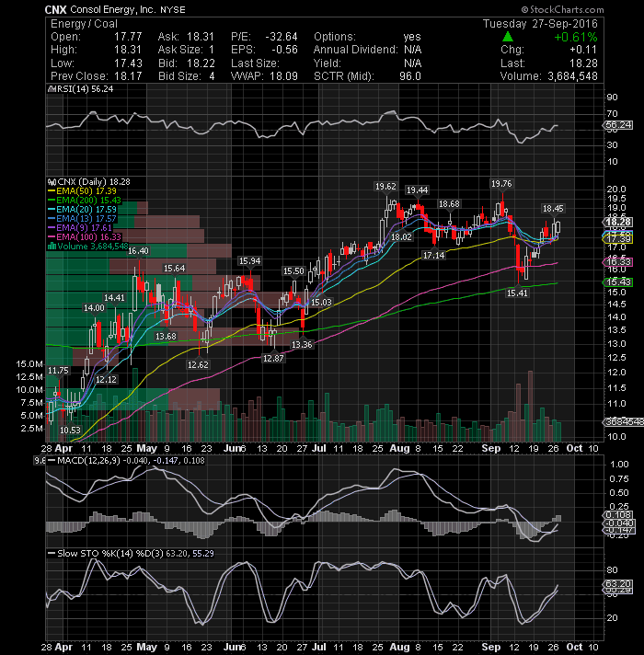The width and height of the screenshot is (644, 655).
Task: Click the Bid value 18.22
Action: click(201, 63)
